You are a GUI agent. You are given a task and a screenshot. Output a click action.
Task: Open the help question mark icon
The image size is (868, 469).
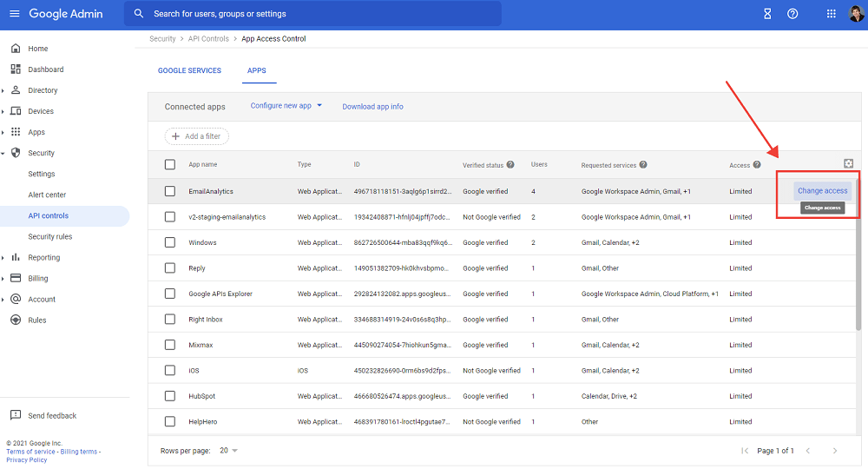pyautogui.click(x=792, y=14)
